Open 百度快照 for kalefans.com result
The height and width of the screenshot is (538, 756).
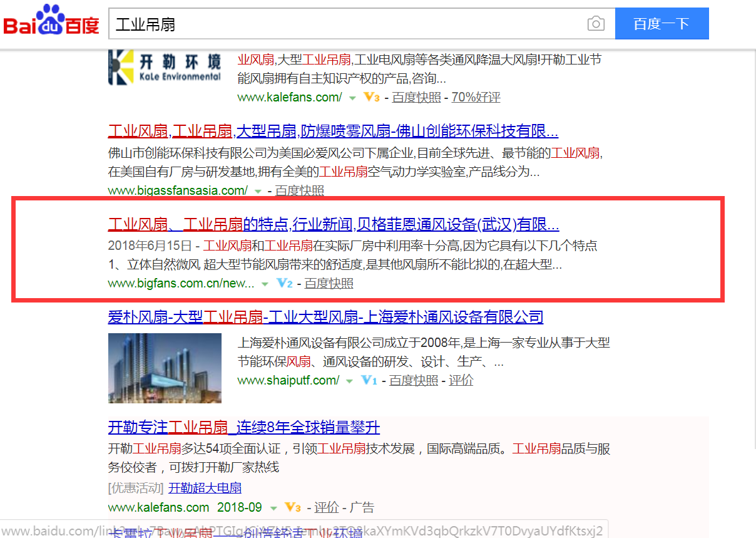pos(417,97)
